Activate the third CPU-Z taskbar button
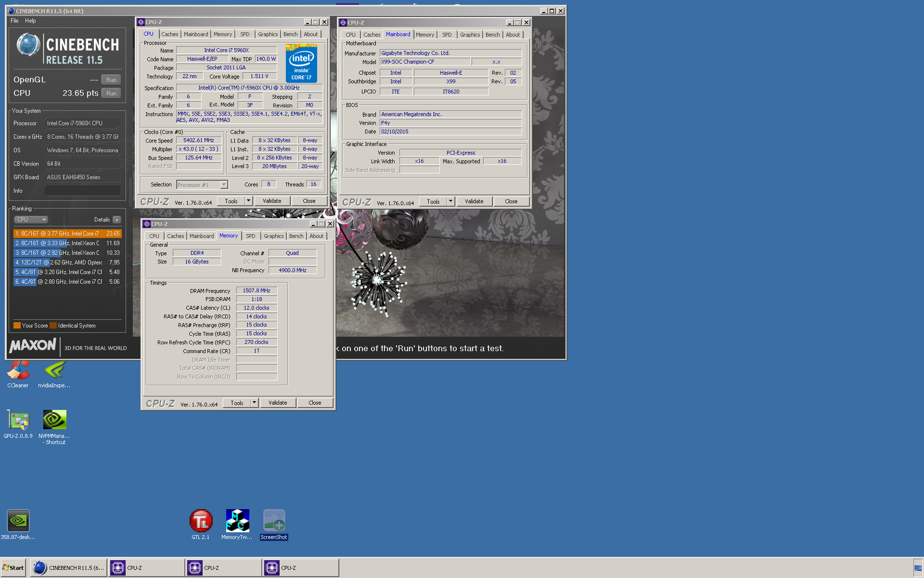The height and width of the screenshot is (578, 924). 300,568
